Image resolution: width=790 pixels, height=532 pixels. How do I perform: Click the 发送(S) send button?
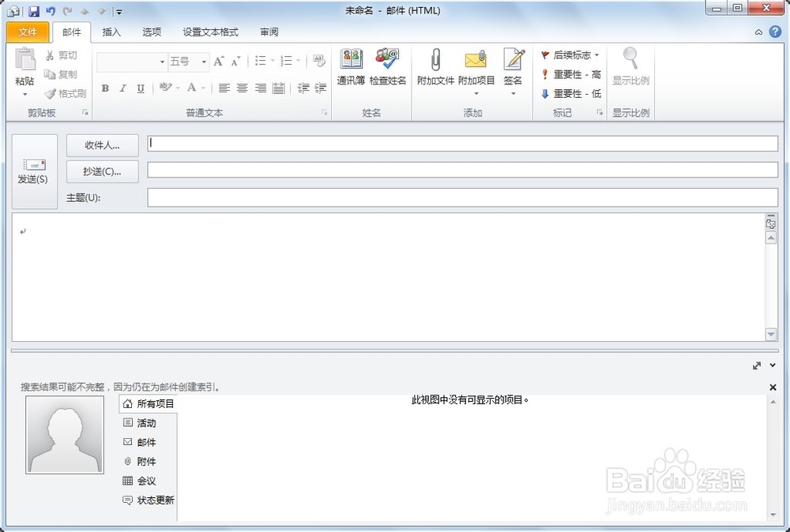pyautogui.click(x=33, y=170)
